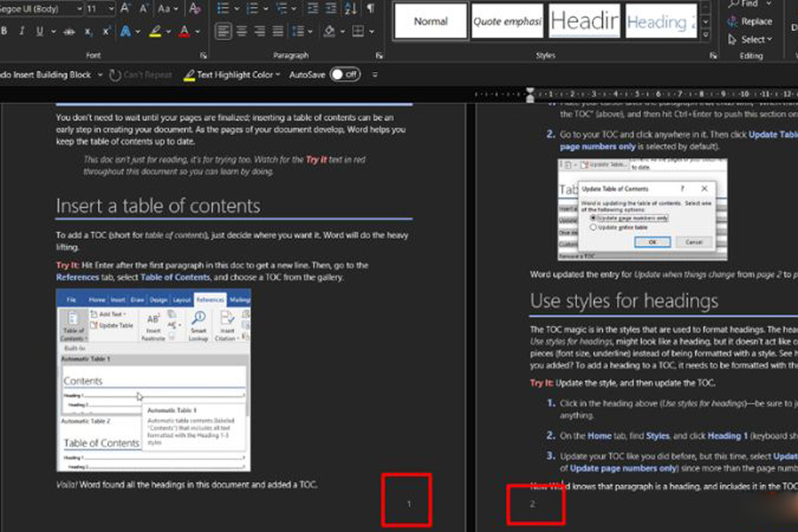Select the References tab screenshot image
Screen dimensions: 798x532
coord(154,379)
